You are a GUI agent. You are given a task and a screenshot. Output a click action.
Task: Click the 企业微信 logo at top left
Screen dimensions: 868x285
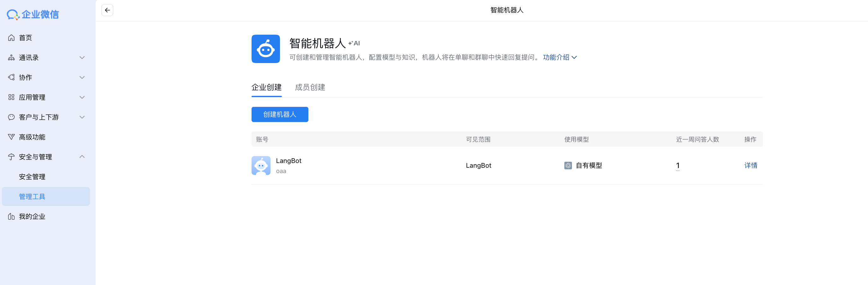click(x=33, y=14)
